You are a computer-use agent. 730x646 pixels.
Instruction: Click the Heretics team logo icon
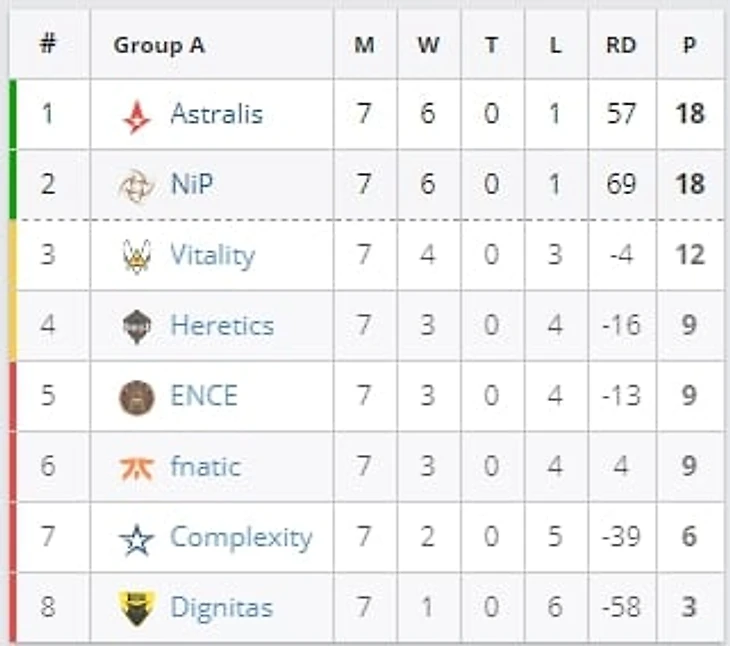click(x=136, y=327)
